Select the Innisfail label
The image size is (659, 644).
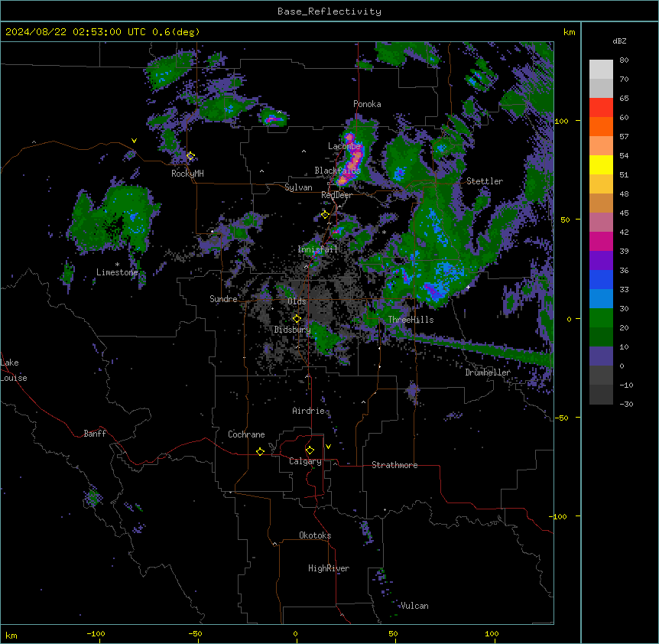317,249
